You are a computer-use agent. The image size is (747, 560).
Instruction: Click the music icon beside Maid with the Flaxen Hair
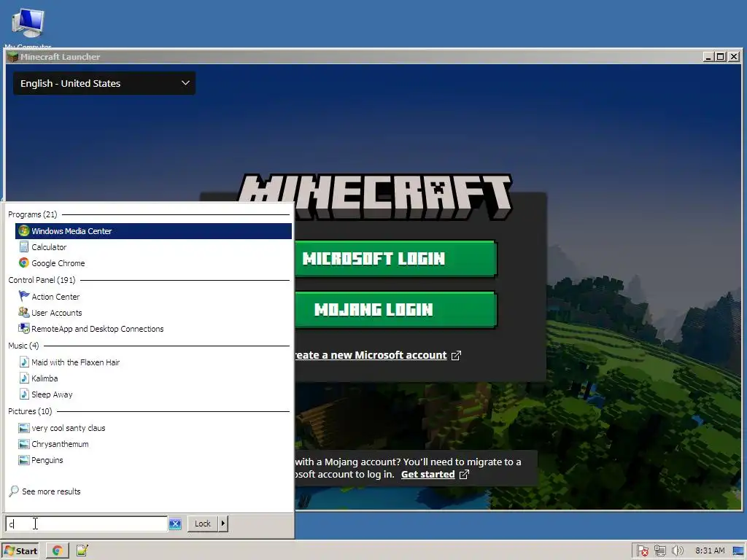pos(24,362)
